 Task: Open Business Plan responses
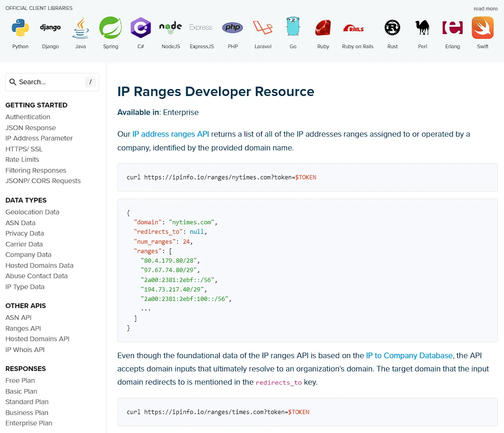[27, 413]
